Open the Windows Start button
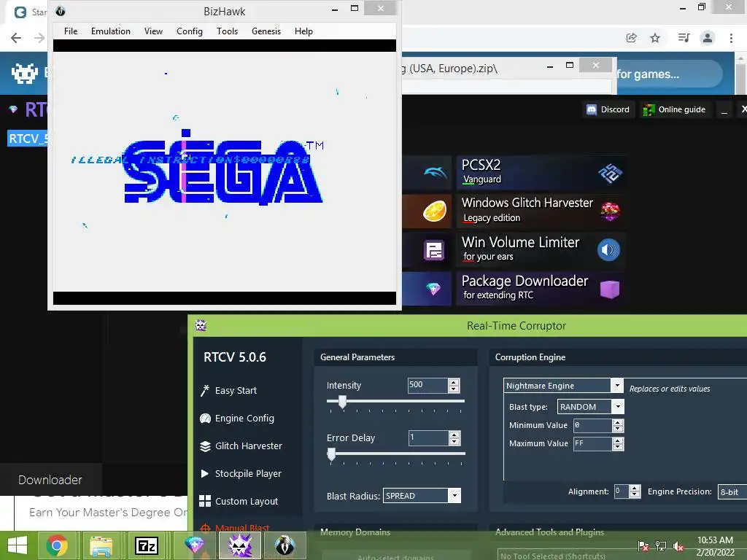Image resolution: width=747 pixels, height=560 pixels. [x=18, y=545]
